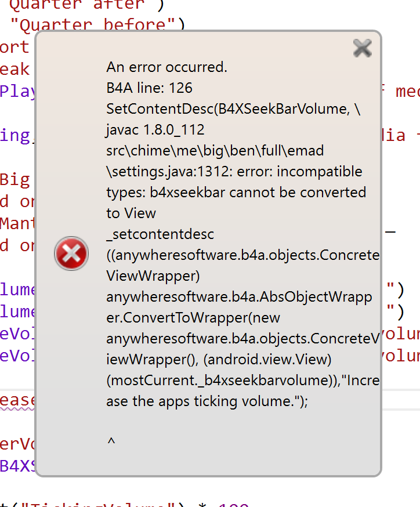Image resolution: width=420 pixels, height=507 pixels.
Task: Click the javac 1.8.0_112 version line
Action: coord(155,130)
